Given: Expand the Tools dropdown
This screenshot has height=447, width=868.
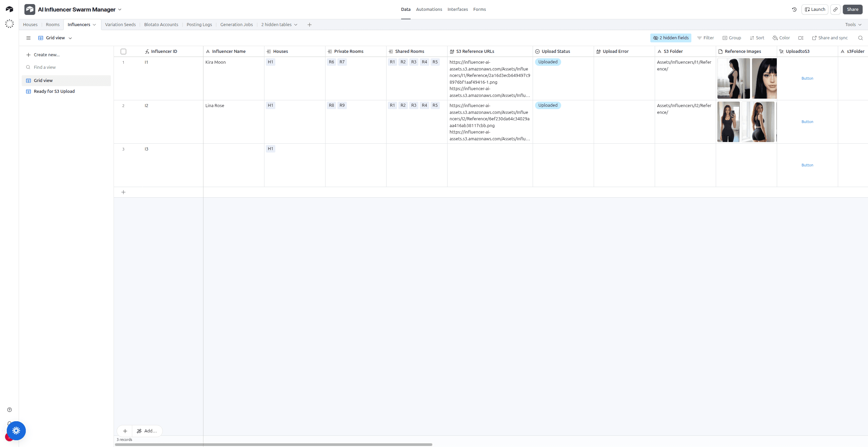Looking at the screenshot, I should tap(853, 25).
